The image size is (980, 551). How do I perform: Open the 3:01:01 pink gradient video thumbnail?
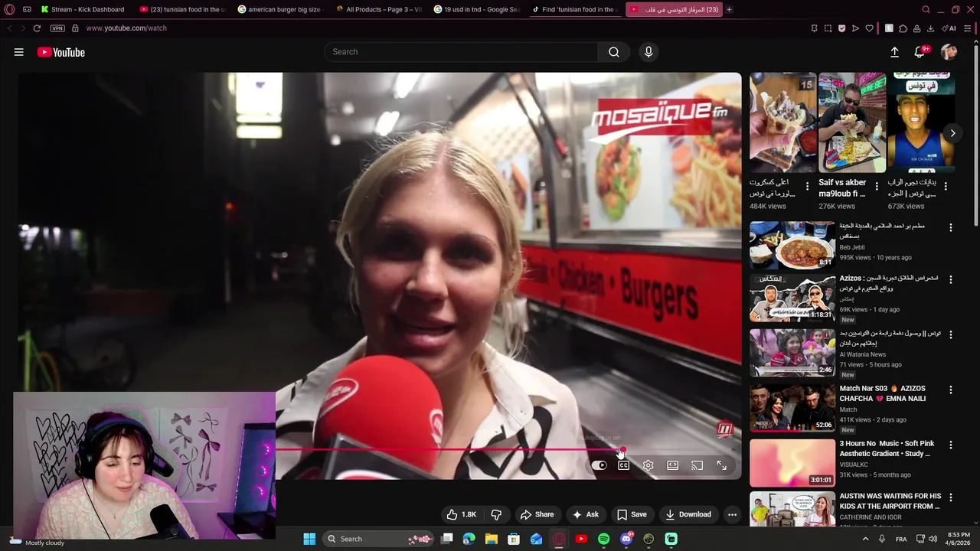click(x=792, y=463)
